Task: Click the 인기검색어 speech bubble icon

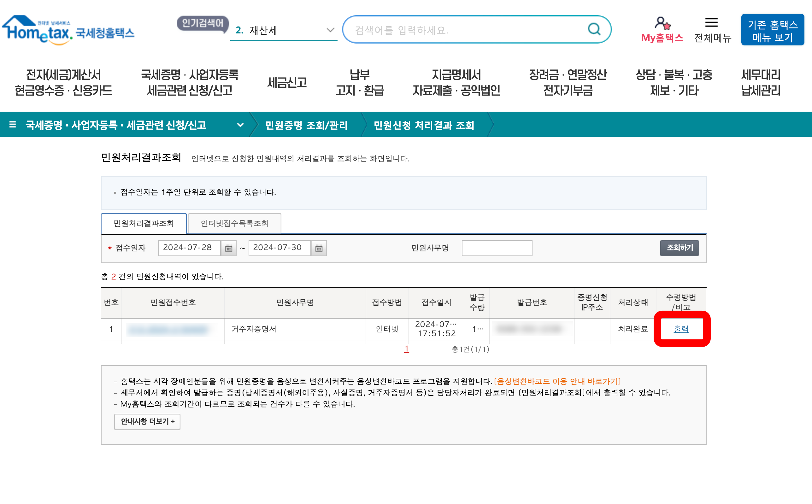Action: pos(202,24)
